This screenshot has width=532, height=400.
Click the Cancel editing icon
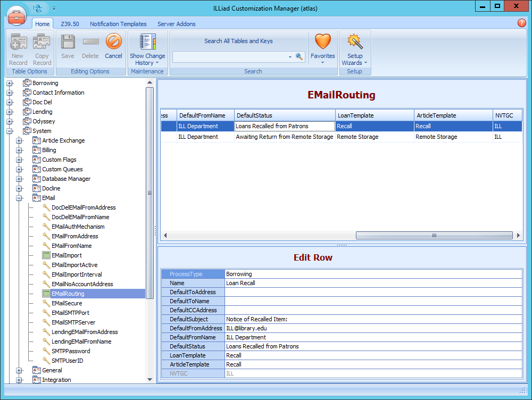click(x=113, y=43)
